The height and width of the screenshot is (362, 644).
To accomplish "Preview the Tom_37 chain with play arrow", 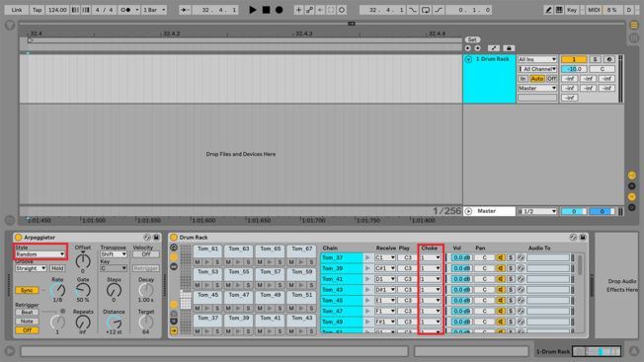I will coord(367,257).
